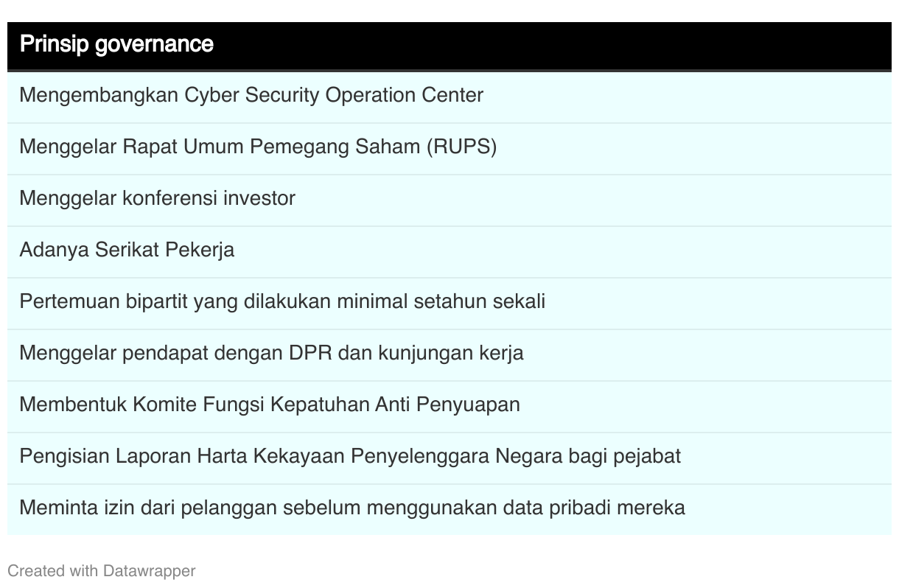Click the word governance in the header
Image resolution: width=899 pixels, height=588 pixels.
click(x=154, y=45)
